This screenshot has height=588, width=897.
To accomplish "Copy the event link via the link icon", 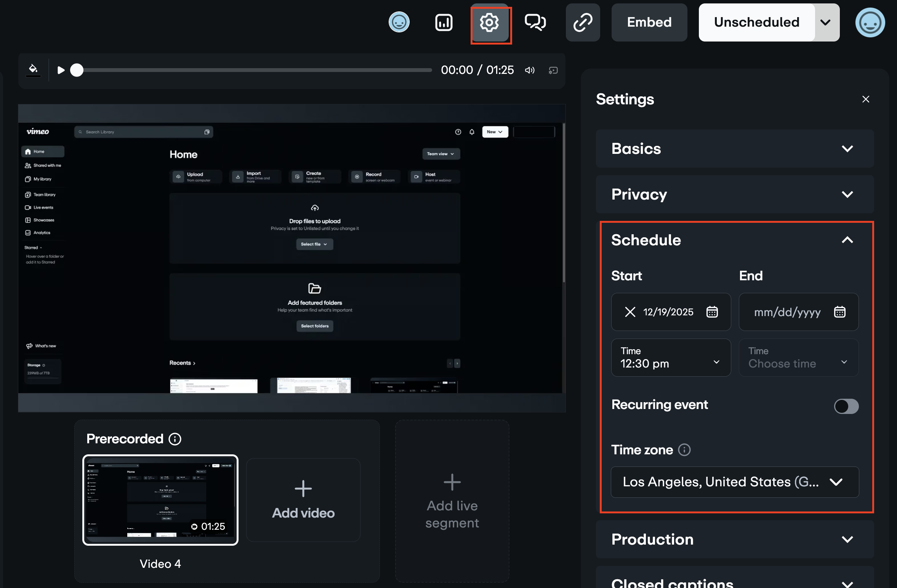I will [x=583, y=22].
